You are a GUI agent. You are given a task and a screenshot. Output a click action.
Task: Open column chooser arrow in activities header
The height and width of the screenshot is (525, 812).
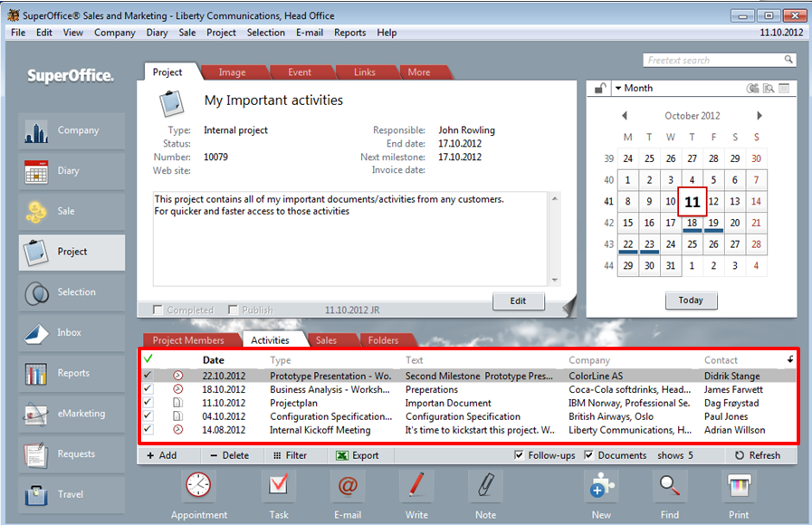tap(789, 358)
